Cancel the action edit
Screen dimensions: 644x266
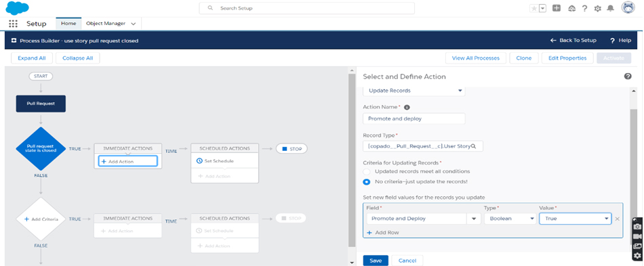407,261
